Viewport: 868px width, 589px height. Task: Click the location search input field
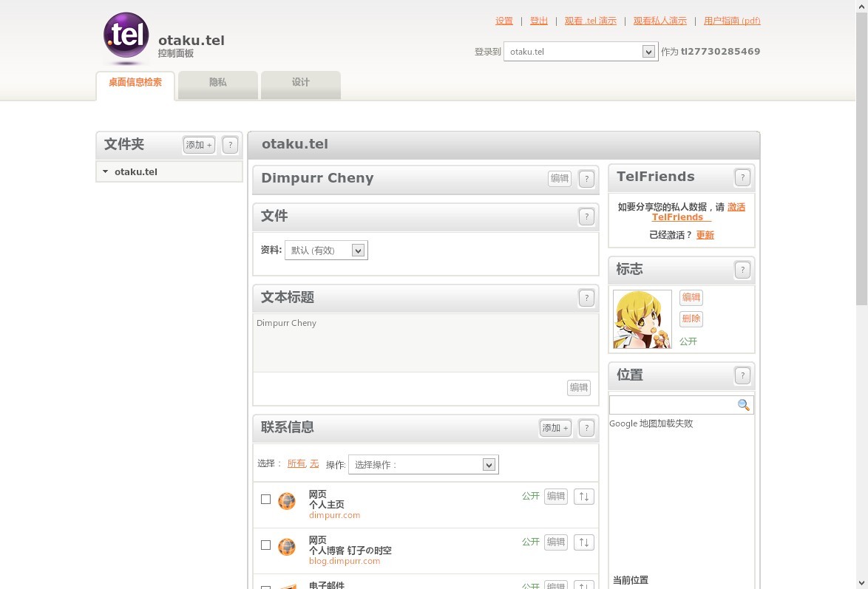click(672, 405)
